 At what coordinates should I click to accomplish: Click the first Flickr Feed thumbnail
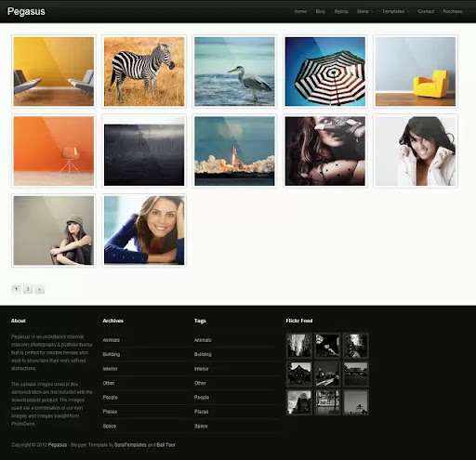pos(299,346)
